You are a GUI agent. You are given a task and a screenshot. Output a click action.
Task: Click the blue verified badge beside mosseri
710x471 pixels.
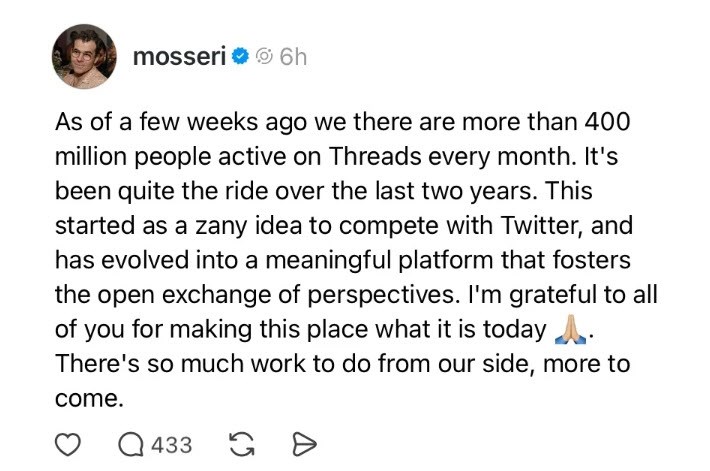[240, 58]
